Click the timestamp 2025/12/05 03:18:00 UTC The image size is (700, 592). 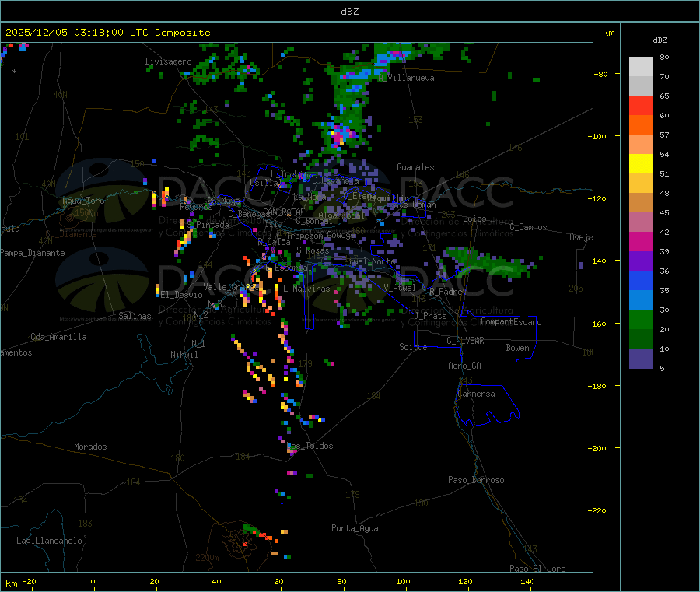click(77, 33)
